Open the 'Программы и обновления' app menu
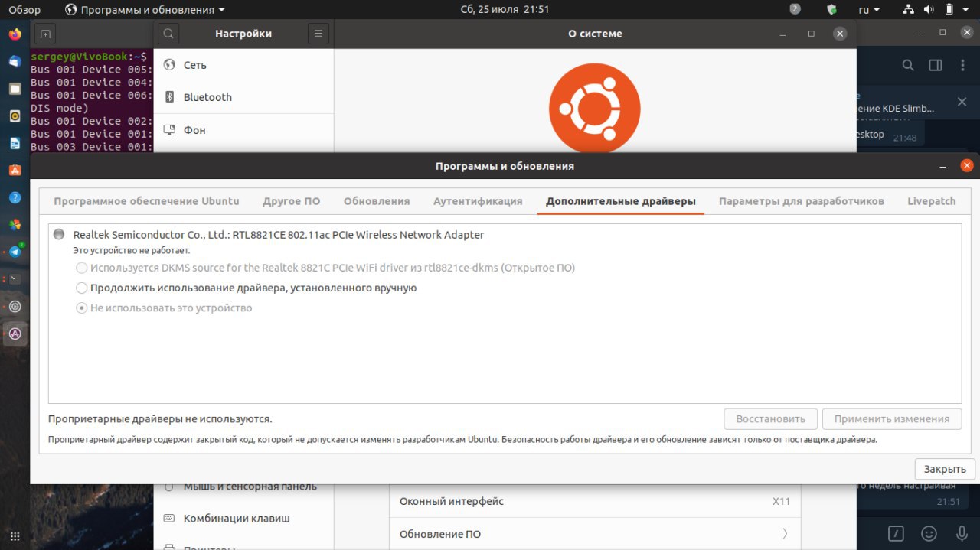980x550 pixels. point(145,10)
